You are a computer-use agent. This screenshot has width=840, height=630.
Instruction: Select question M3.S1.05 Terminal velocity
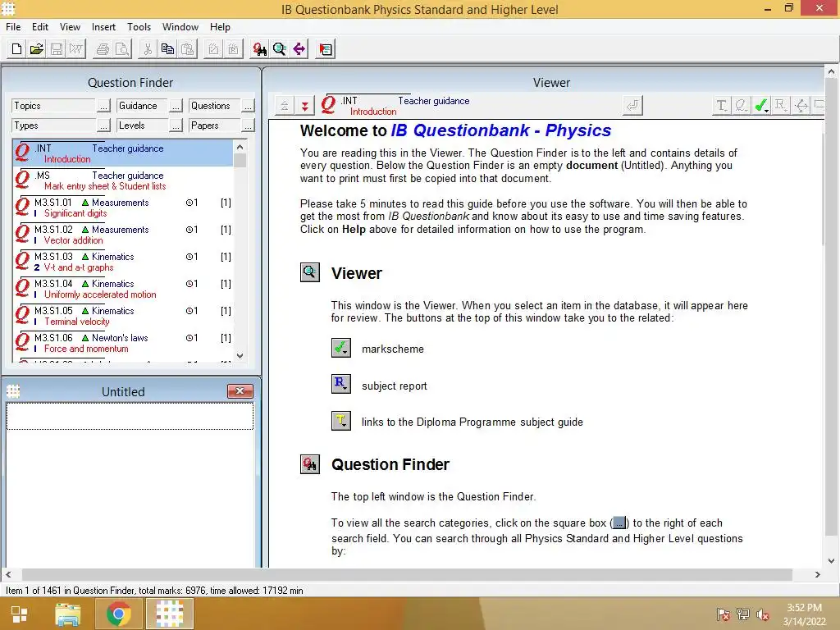click(123, 316)
